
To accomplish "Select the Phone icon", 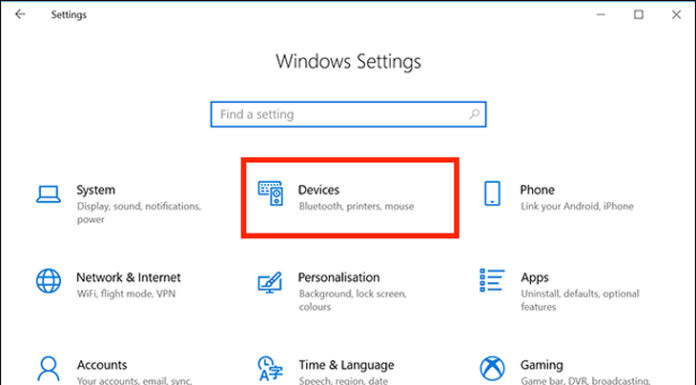I will 492,194.
